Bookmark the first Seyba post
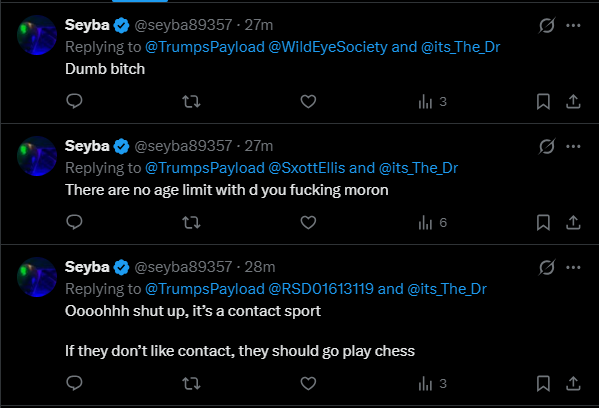The width and height of the screenshot is (599, 408). (x=543, y=102)
